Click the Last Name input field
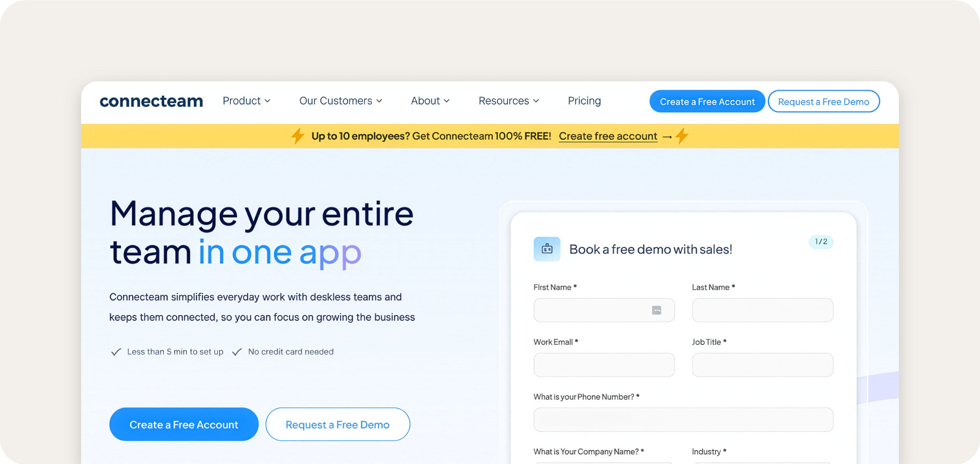 762,310
